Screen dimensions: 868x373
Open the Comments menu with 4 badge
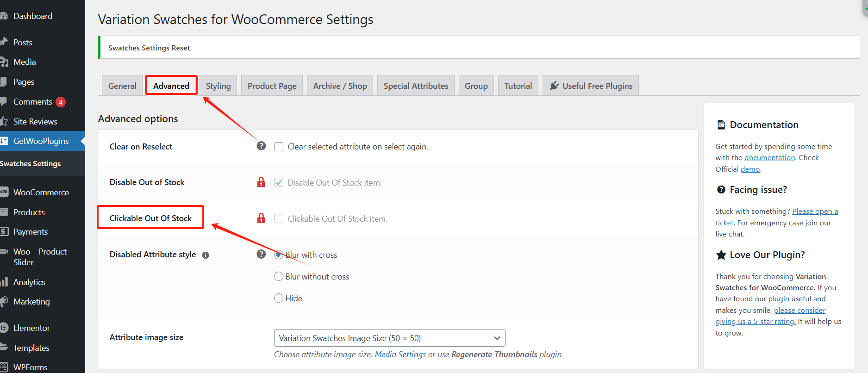click(x=33, y=102)
